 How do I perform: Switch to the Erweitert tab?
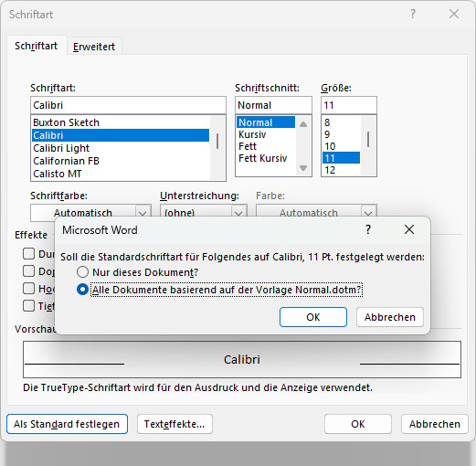point(94,47)
